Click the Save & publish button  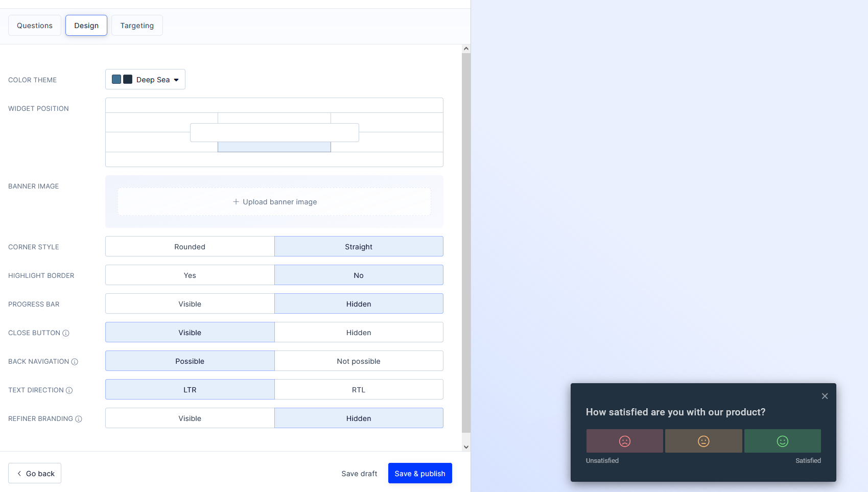point(419,474)
